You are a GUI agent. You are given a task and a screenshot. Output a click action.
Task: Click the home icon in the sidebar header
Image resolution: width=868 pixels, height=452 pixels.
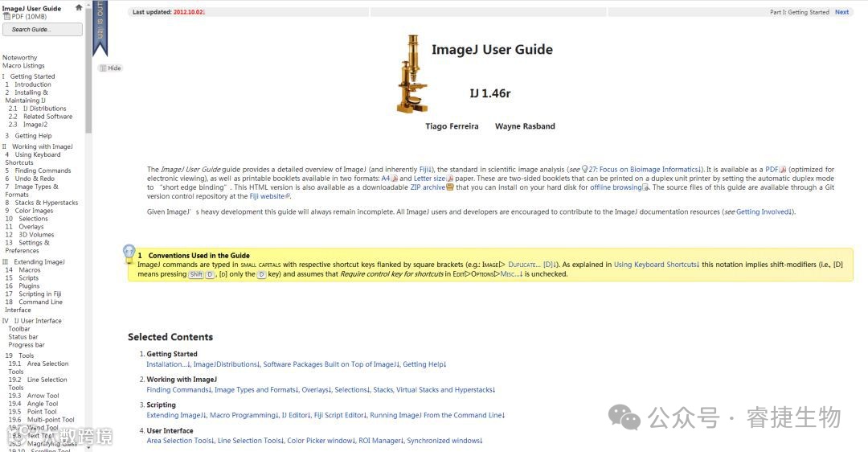pos(79,7)
